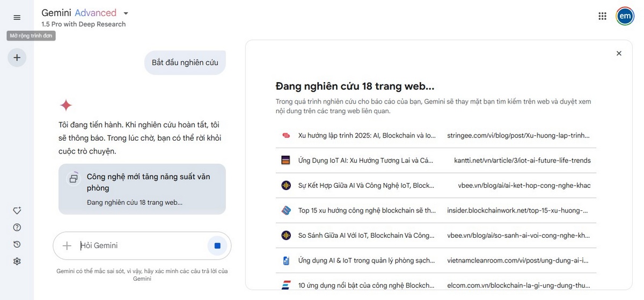
Task: Click the Gemini Advanced title
Action: [79, 13]
